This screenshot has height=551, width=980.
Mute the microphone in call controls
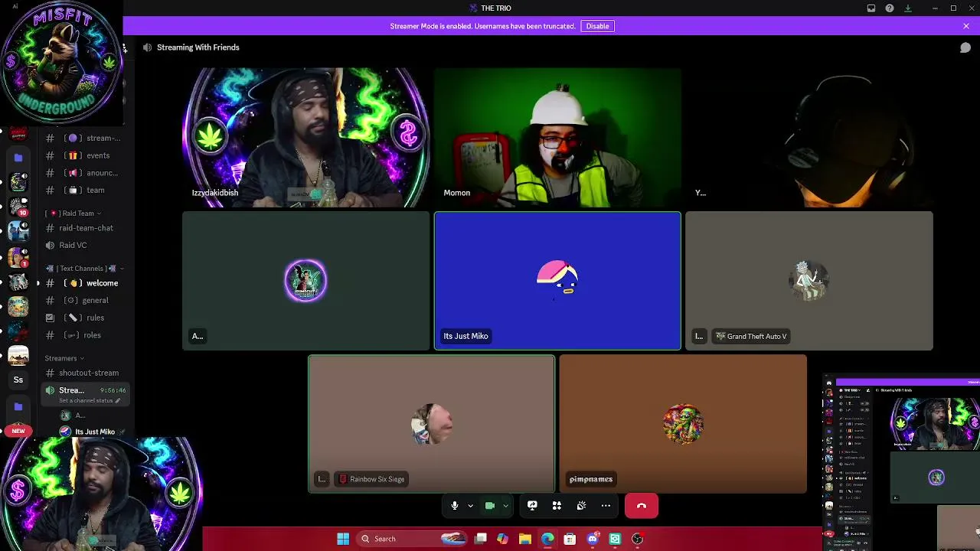[455, 506]
